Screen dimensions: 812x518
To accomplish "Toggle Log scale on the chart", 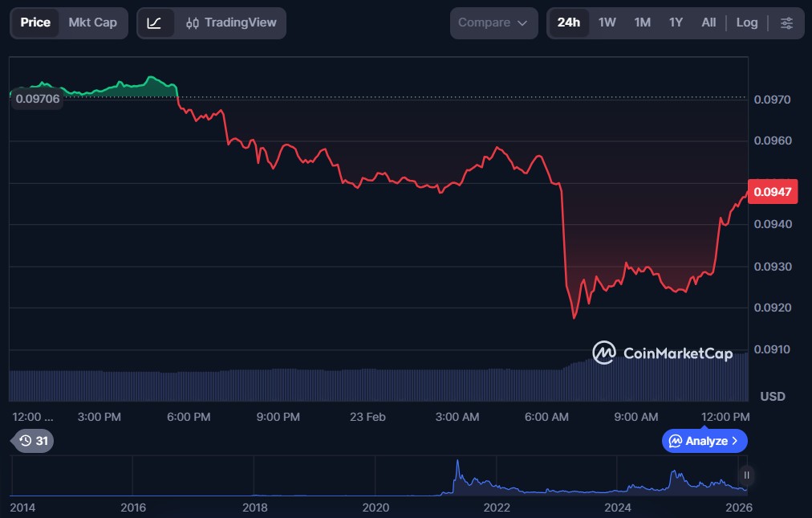I will [x=746, y=23].
